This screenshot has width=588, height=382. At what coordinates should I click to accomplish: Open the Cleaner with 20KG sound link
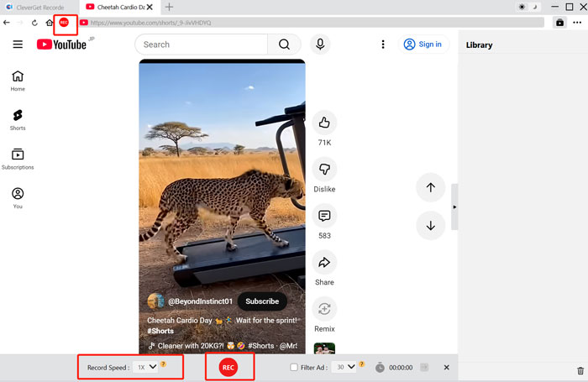click(x=223, y=346)
